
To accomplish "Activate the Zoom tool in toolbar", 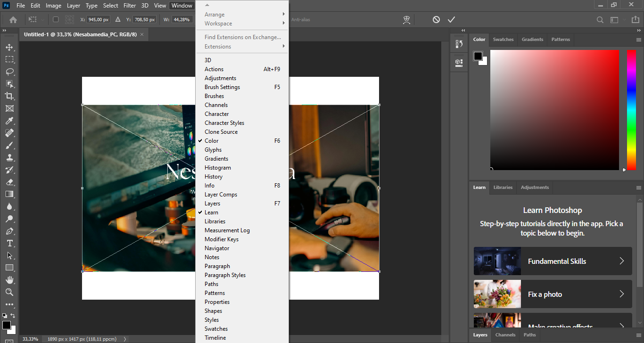I will pyautogui.click(x=9, y=292).
